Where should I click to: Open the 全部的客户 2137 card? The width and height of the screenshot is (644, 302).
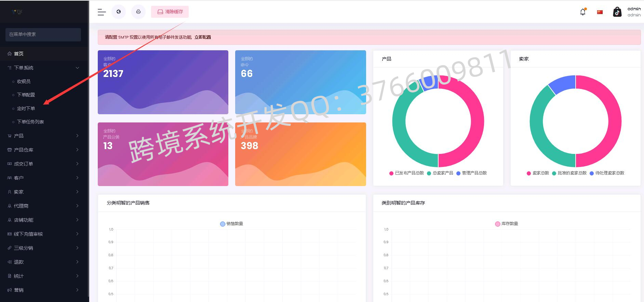tap(163, 82)
